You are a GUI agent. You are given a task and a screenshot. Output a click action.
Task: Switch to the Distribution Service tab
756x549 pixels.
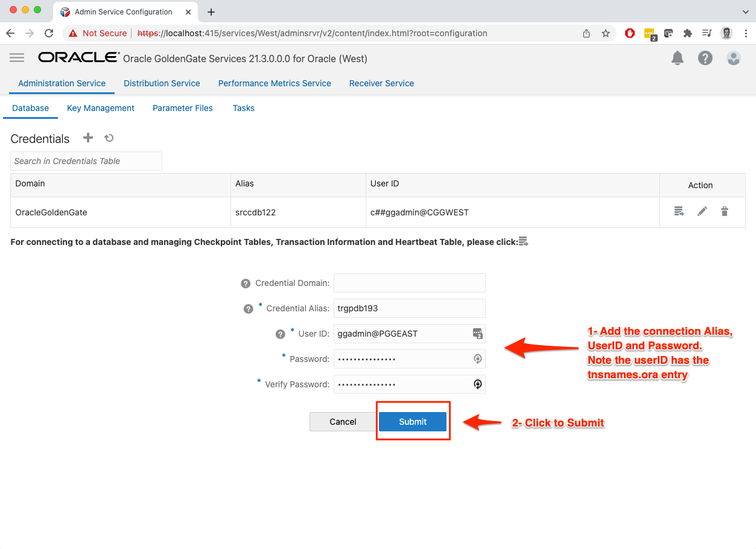click(162, 83)
